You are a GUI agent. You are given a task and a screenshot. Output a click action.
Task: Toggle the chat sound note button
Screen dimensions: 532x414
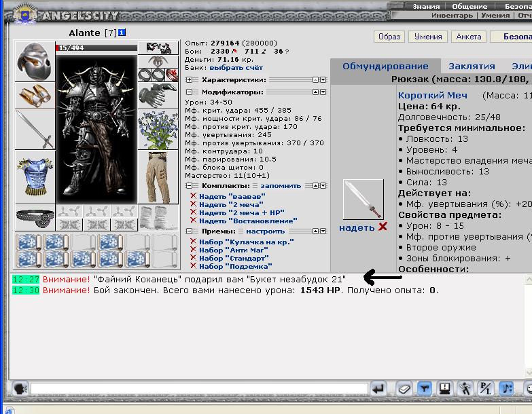(x=506, y=389)
